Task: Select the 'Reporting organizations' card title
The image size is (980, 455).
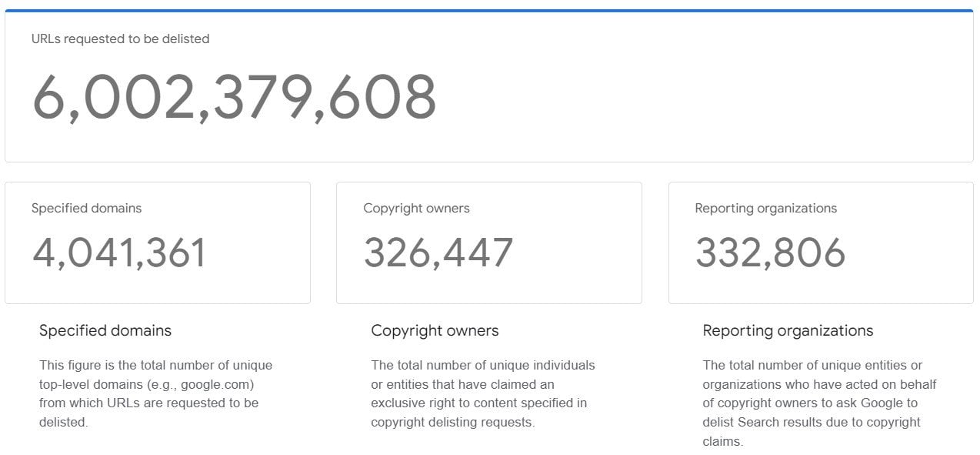Action: pos(765,208)
